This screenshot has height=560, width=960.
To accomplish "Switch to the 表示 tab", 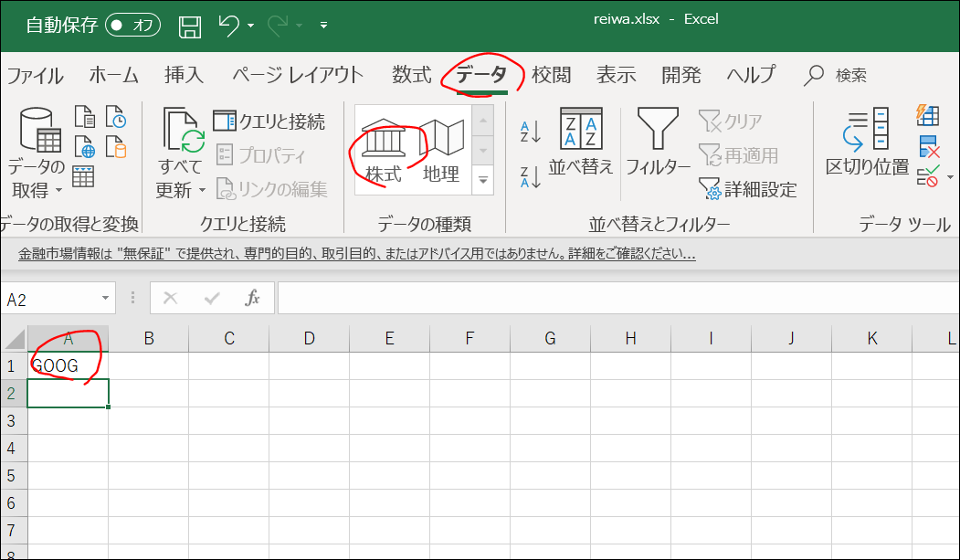I will (x=617, y=76).
